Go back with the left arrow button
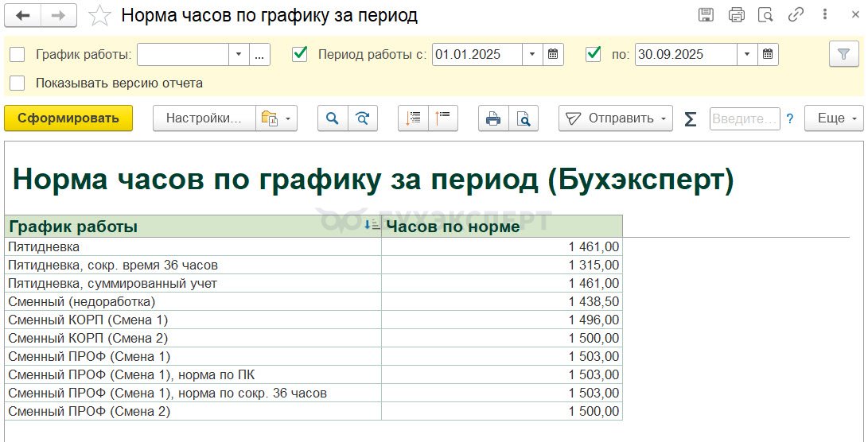The height and width of the screenshot is (442, 868). pos(23,15)
